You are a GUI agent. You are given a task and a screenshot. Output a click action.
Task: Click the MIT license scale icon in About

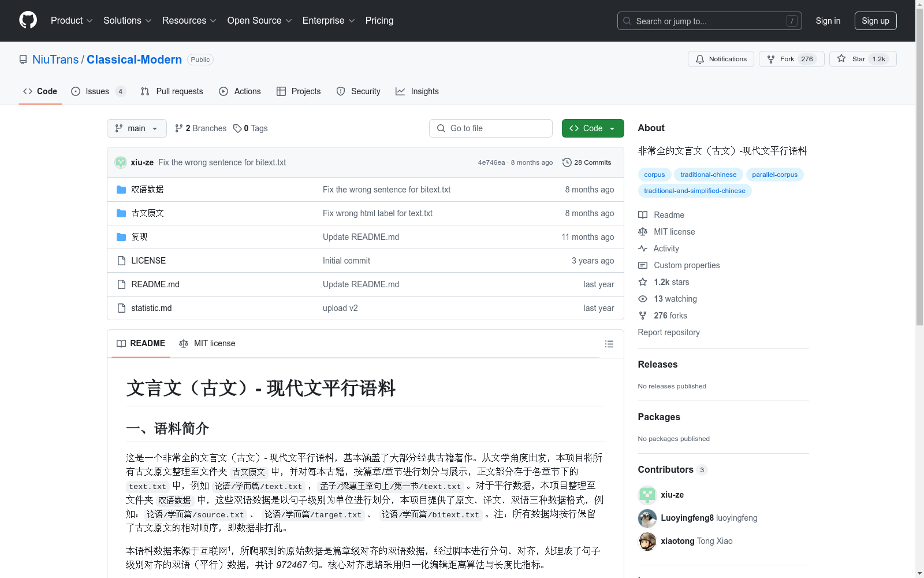click(643, 232)
